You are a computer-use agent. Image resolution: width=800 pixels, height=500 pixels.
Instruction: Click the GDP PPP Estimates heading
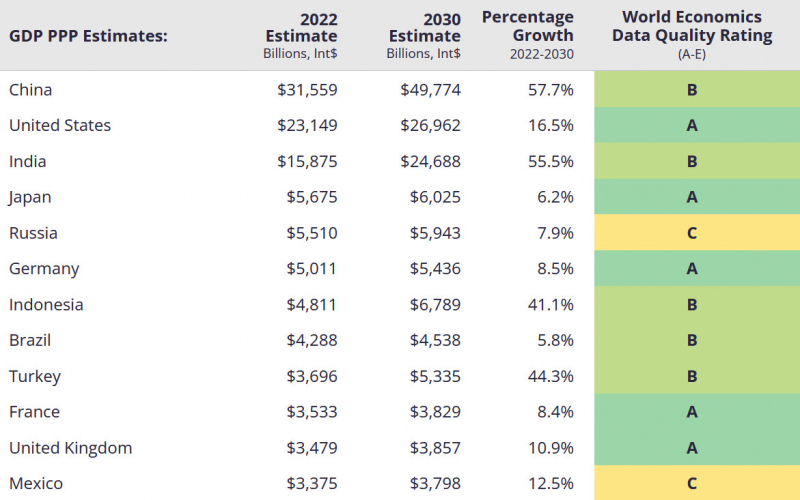(88, 36)
